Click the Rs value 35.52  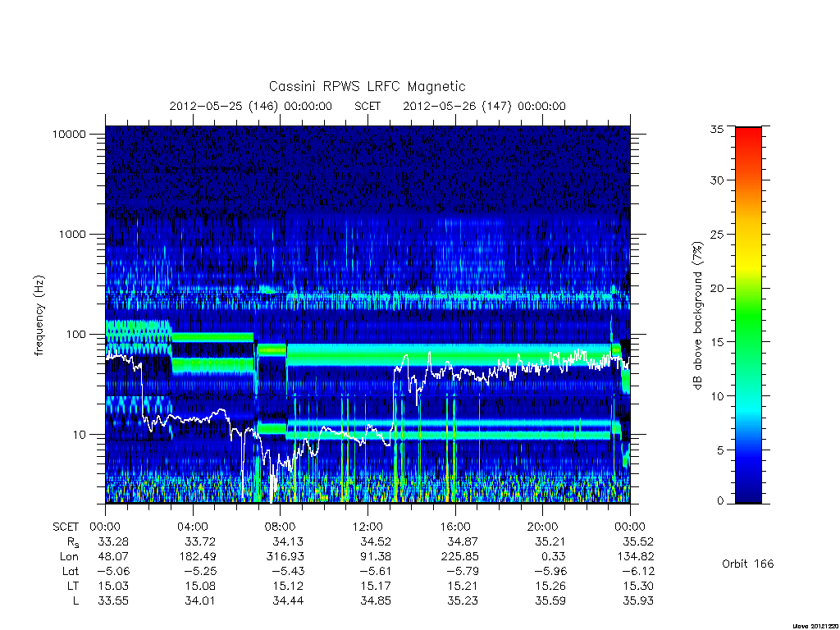(638, 542)
